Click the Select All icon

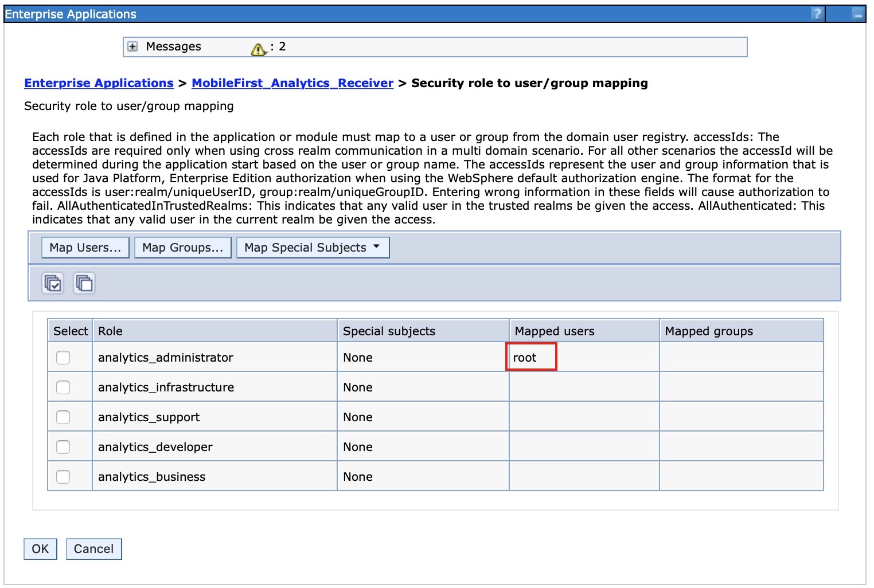click(x=53, y=283)
